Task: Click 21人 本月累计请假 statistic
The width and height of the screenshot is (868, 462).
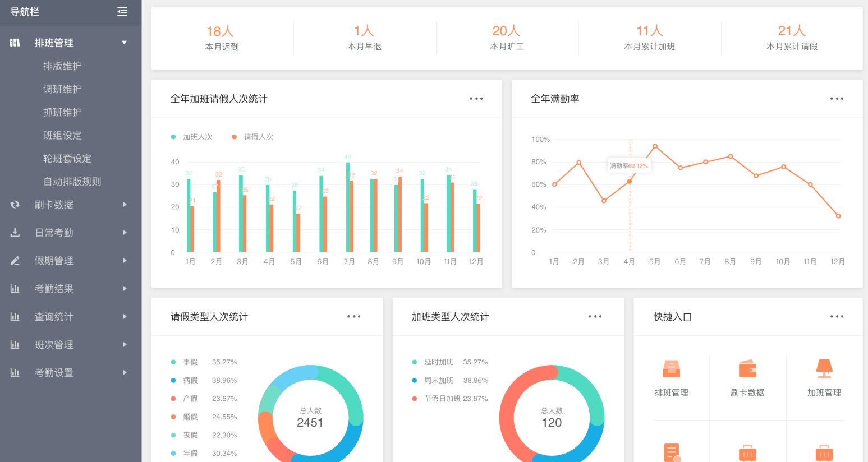Action: 792,38
